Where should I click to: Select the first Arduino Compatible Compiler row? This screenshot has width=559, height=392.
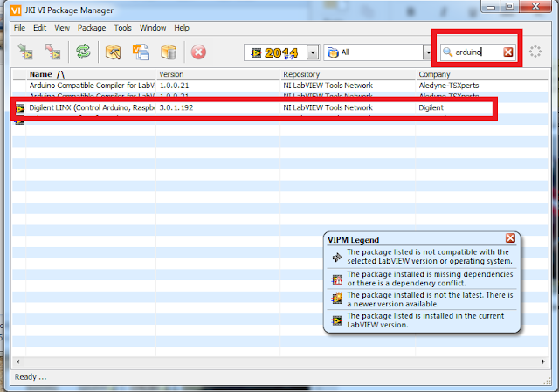[280, 86]
